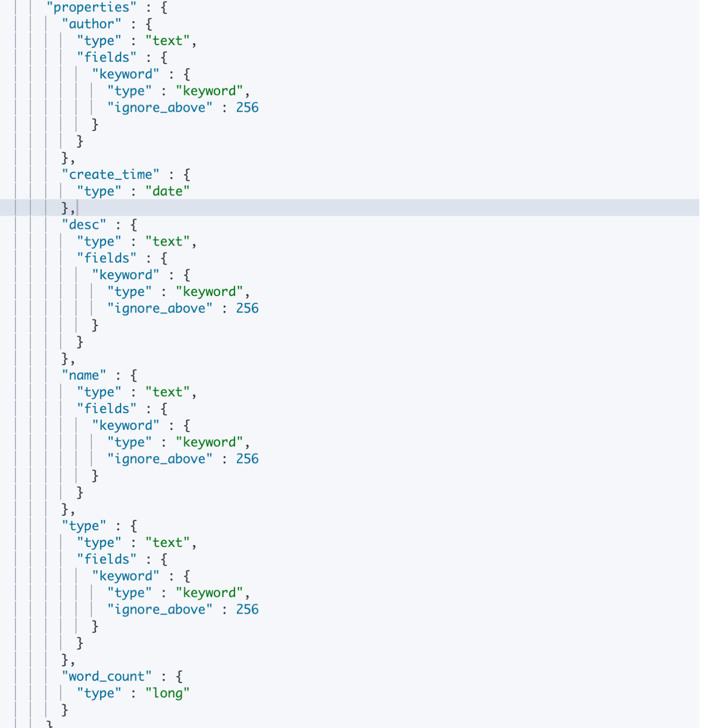Click the "properties" key

(x=91, y=7)
